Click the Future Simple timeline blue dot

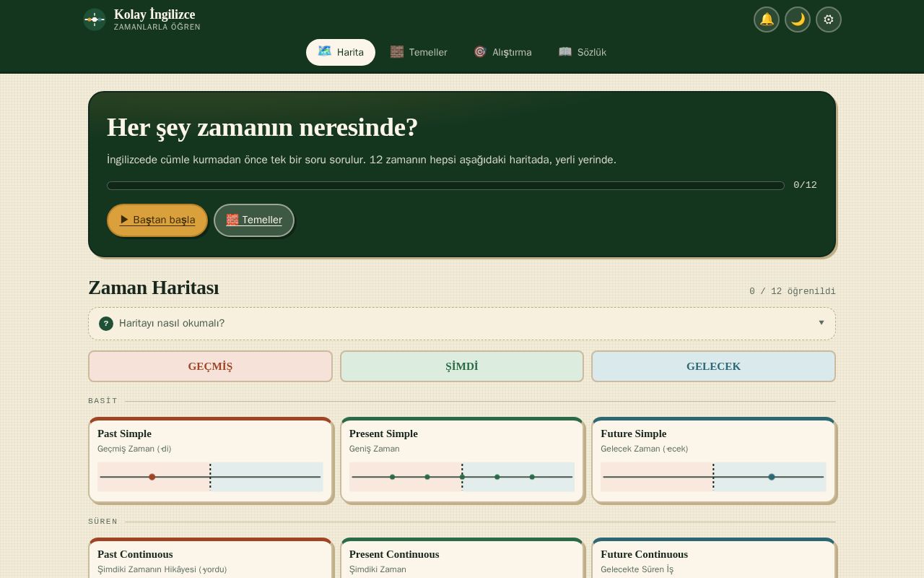pyautogui.click(x=772, y=477)
